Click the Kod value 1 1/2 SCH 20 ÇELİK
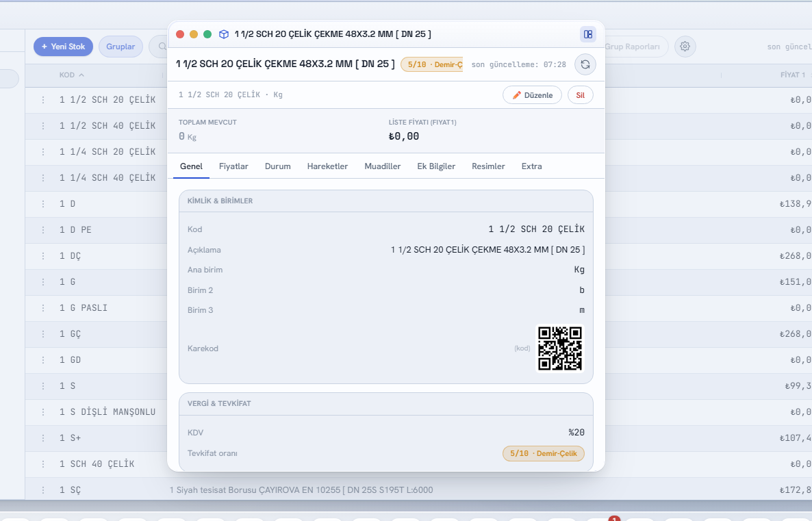Screen dimensions: 812x521 tap(537, 229)
